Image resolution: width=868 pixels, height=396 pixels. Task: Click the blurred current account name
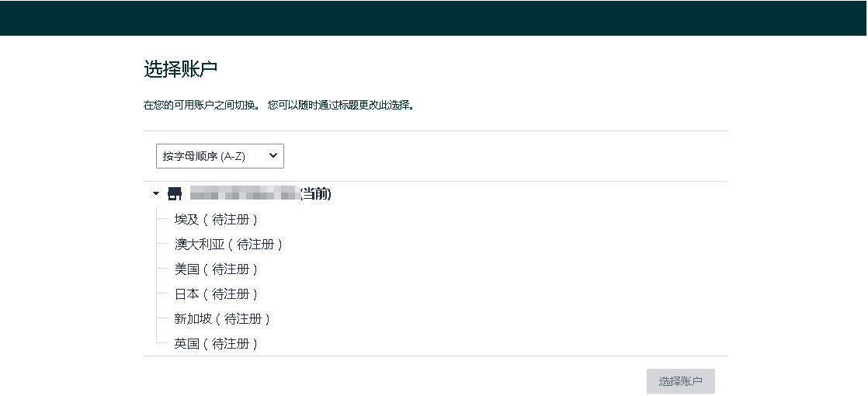click(x=245, y=194)
